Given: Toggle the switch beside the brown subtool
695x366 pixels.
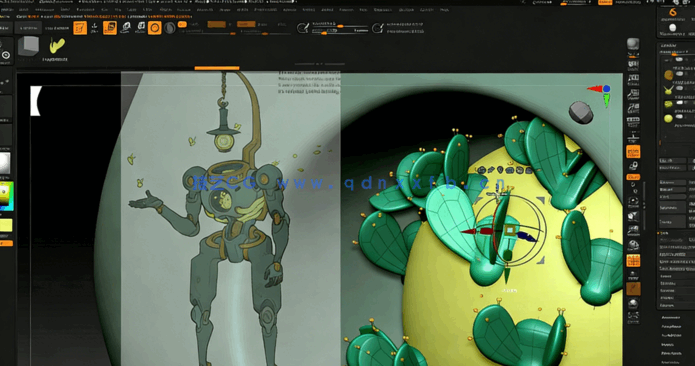Looking at the screenshot, I should (x=680, y=74).
